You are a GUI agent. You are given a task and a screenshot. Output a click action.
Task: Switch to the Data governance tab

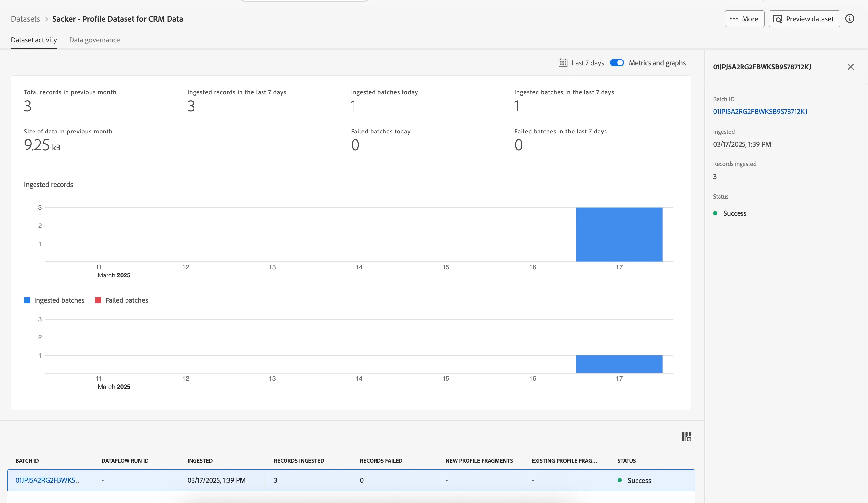point(94,40)
